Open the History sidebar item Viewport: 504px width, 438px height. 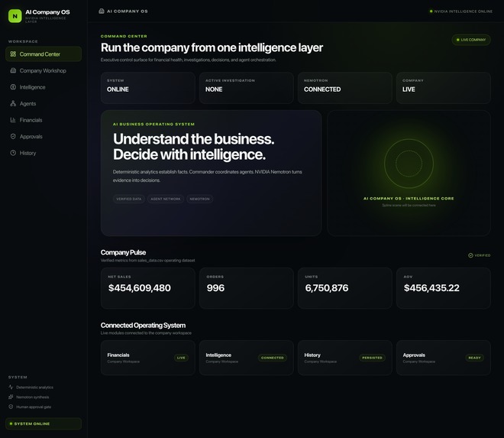pos(44,153)
